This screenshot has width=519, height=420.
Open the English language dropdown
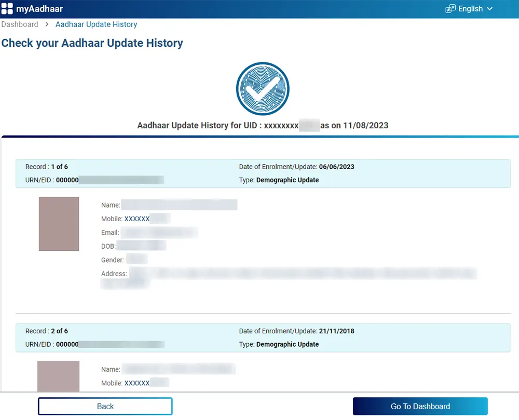[469, 9]
